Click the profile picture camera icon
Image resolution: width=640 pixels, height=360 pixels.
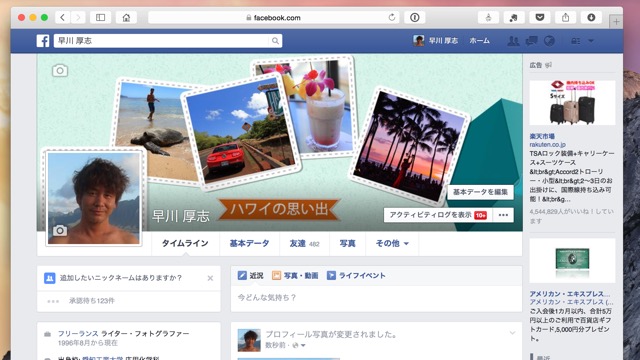tap(60, 231)
